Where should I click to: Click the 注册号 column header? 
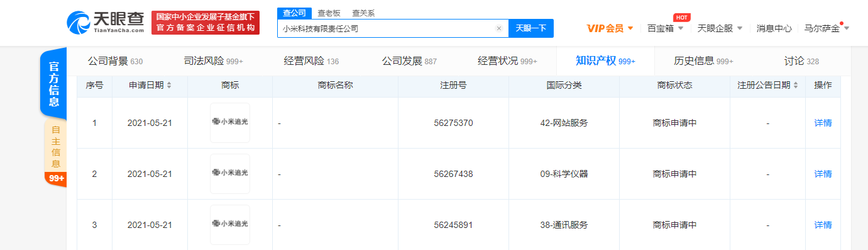[453, 86]
